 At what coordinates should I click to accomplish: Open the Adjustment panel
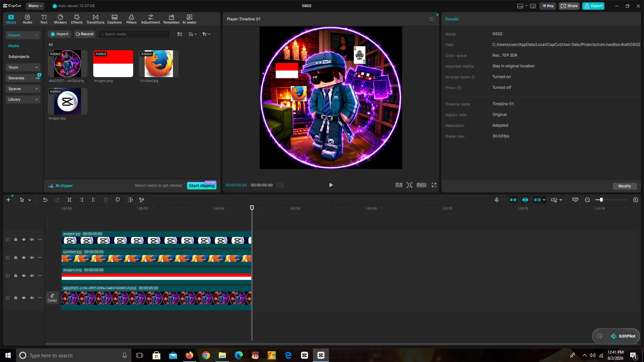click(x=151, y=19)
